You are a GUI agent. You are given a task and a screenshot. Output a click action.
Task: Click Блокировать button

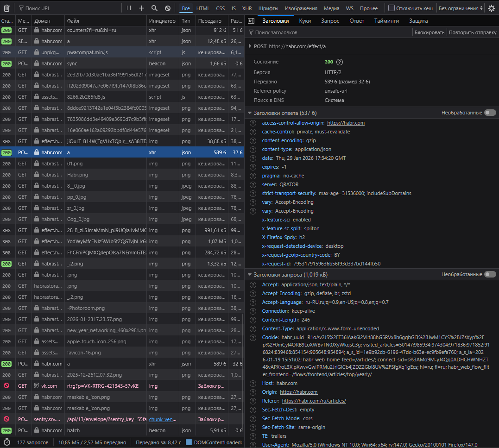pos(430,32)
